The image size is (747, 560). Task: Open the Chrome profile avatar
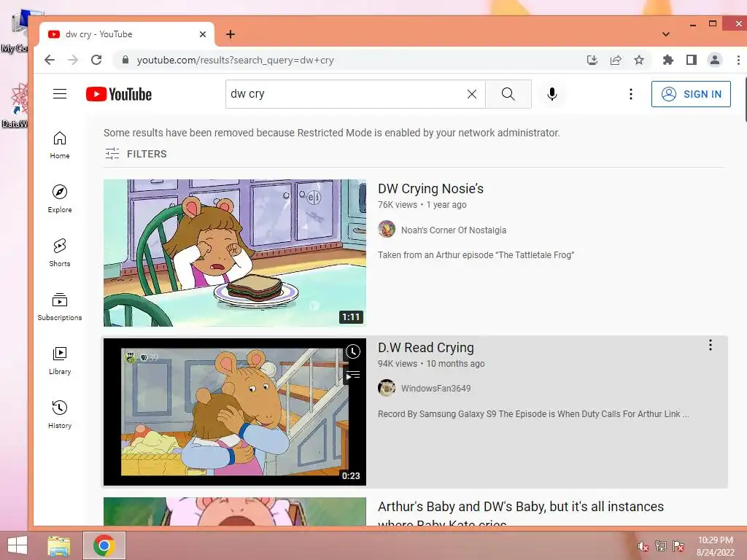tap(715, 60)
